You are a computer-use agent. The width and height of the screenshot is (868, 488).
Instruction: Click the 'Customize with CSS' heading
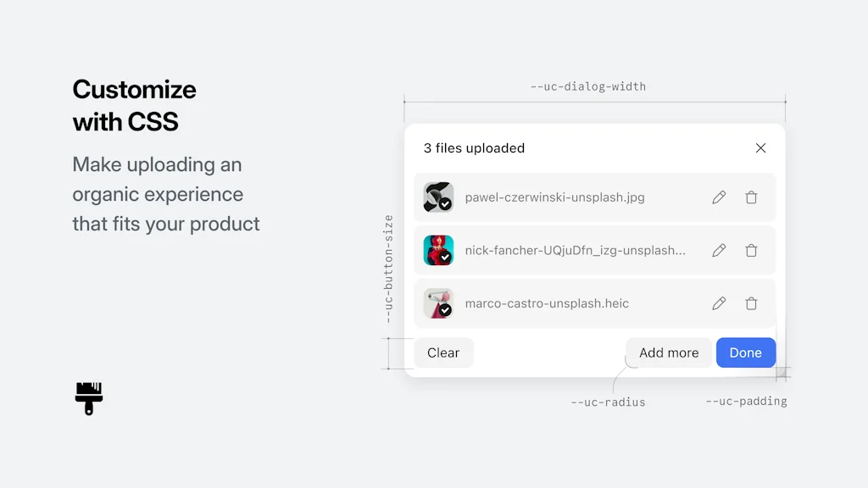pos(134,105)
